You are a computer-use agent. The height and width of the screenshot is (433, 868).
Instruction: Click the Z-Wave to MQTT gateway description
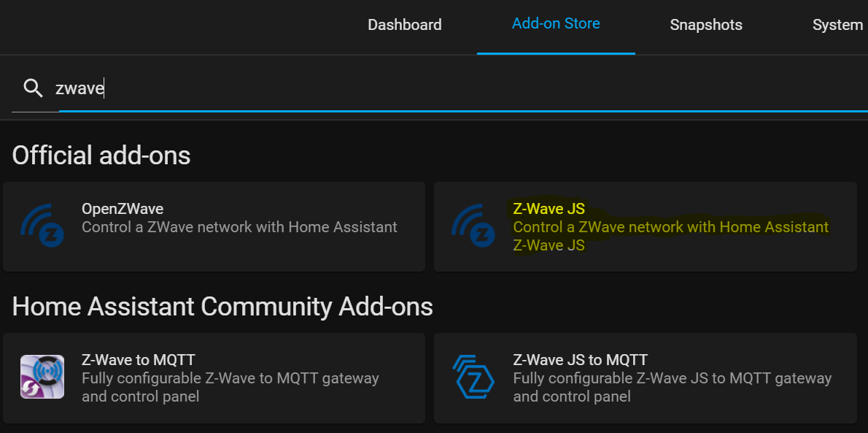tap(230, 388)
